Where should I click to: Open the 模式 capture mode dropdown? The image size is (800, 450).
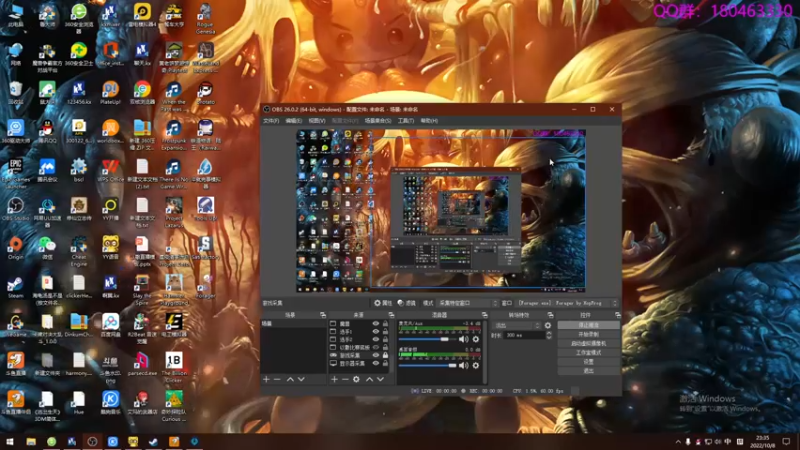[467, 303]
